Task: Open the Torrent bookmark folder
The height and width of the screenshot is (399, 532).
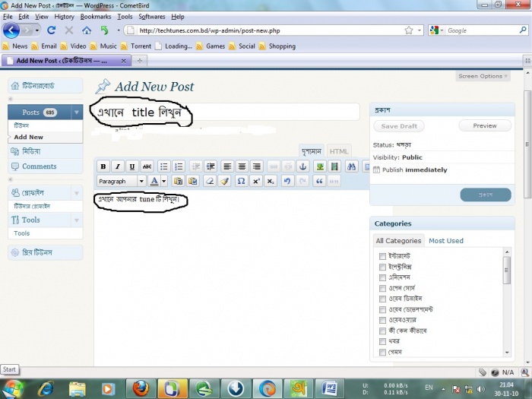Action: [x=136, y=46]
